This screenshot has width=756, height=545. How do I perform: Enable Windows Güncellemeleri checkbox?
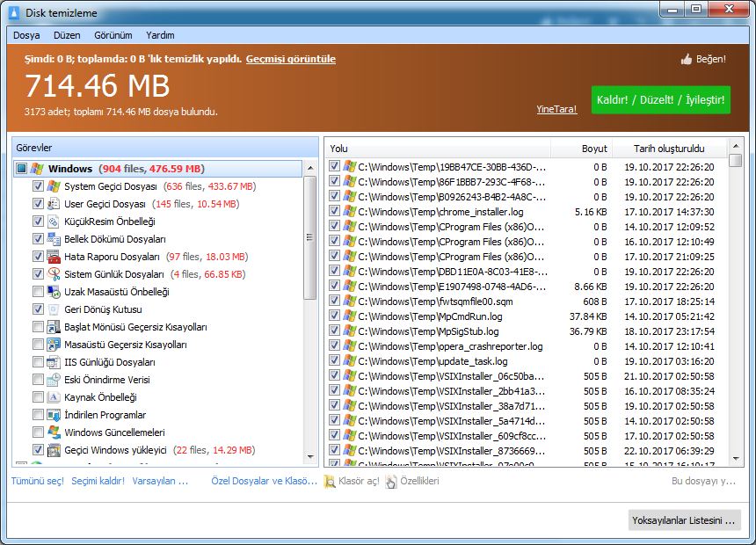pos(38,432)
